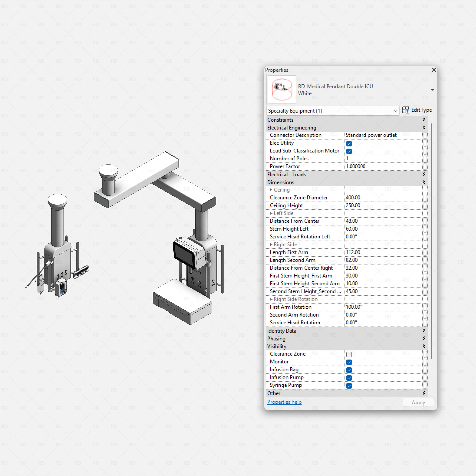Disable the Monitor visibility checkbox
The width and height of the screenshot is (476, 476).
pyautogui.click(x=349, y=362)
